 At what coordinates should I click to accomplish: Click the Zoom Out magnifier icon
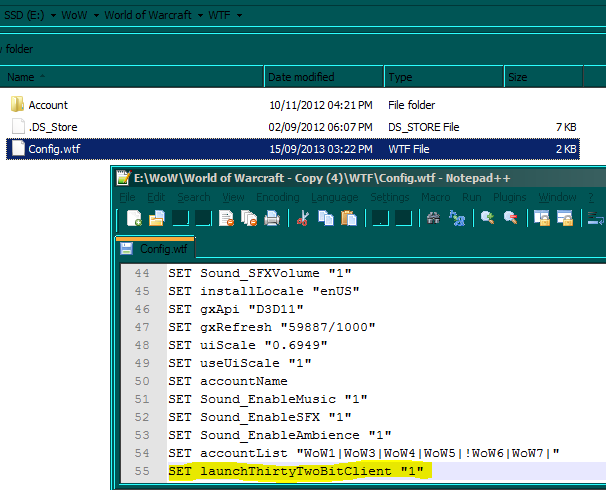click(x=511, y=218)
